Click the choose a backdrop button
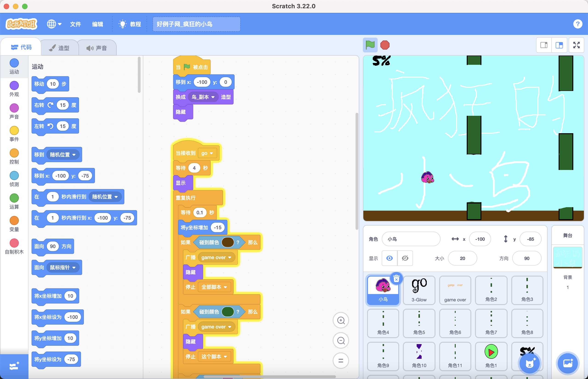 pyautogui.click(x=568, y=363)
